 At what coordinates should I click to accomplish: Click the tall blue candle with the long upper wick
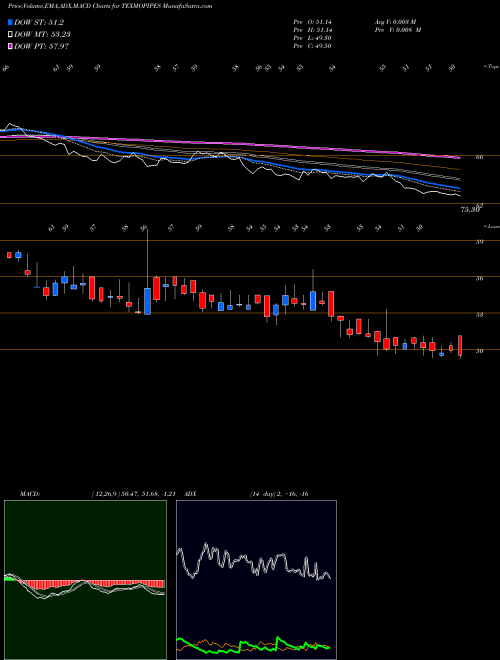coord(147,301)
